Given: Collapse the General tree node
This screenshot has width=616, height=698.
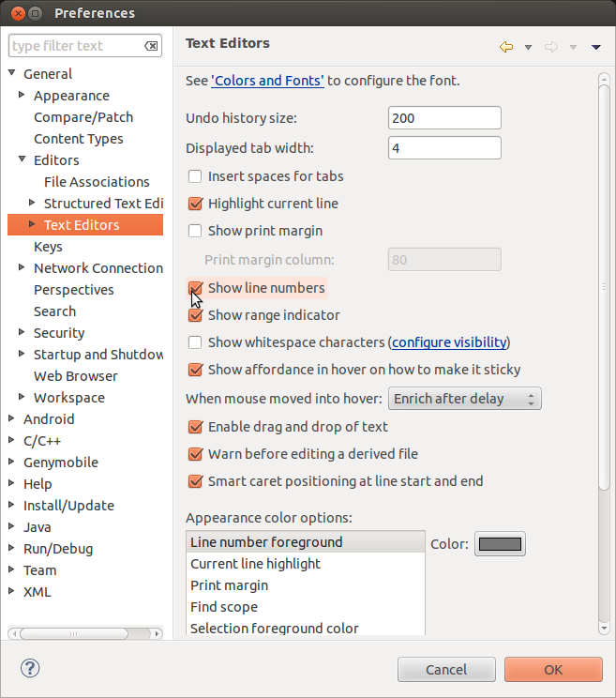Looking at the screenshot, I should (x=11, y=74).
